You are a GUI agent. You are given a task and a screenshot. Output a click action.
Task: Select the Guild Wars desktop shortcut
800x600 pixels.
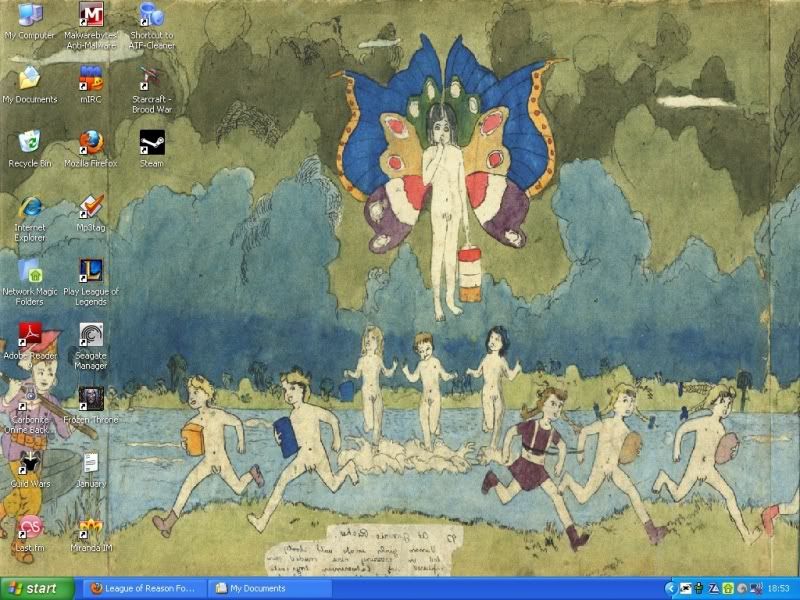click(30, 469)
